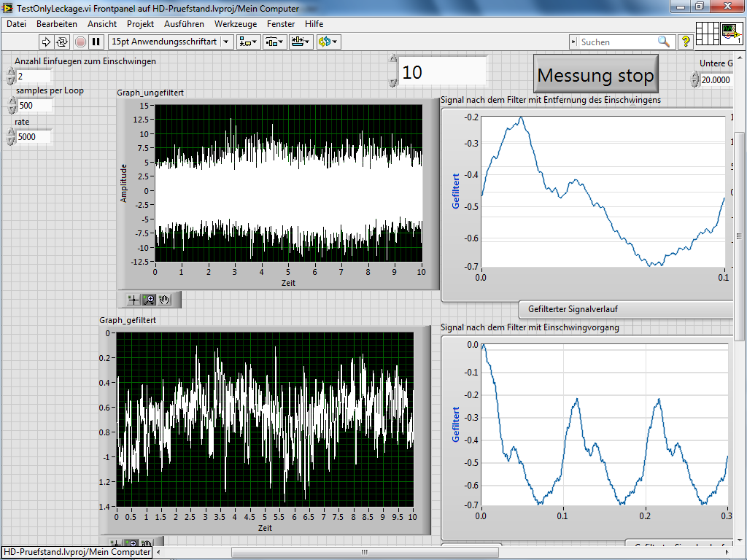Image resolution: width=747 pixels, height=560 pixels.
Task: Click the Run arrow in toolbar
Action: pyautogui.click(x=45, y=42)
